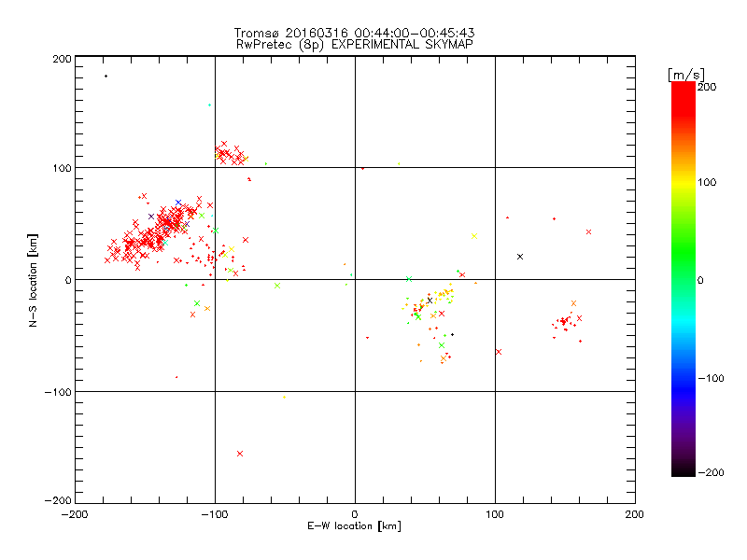The height and width of the screenshot is (560, 747).
Task: Click the y-axis '-100' tick label
Action: tap(58, 392)
